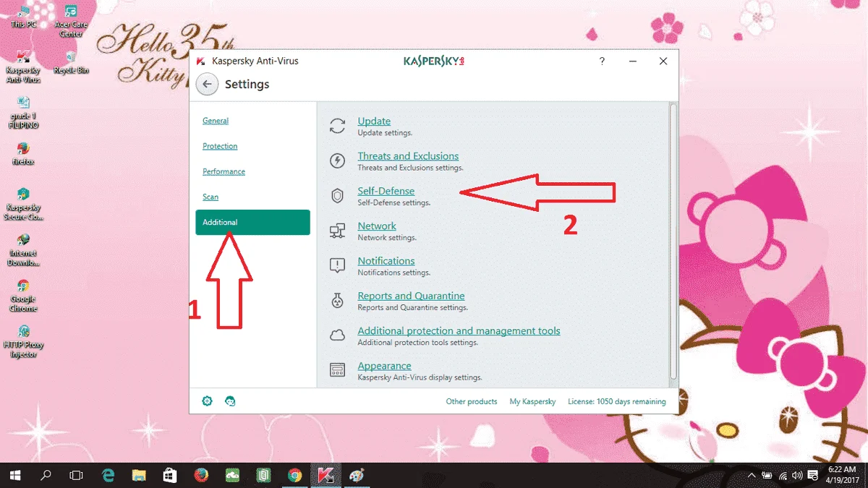Click the Appearance window icon

[x=337, y=370]
